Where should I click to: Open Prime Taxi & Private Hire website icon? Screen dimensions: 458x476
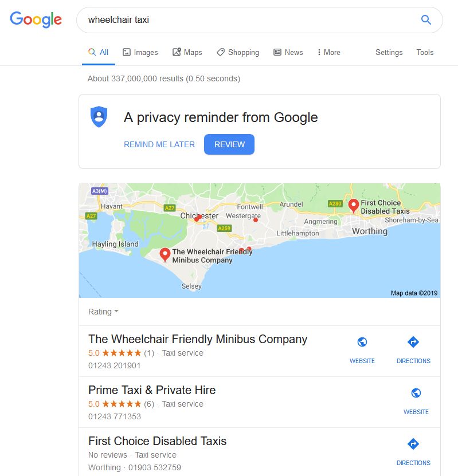[416, 393]
